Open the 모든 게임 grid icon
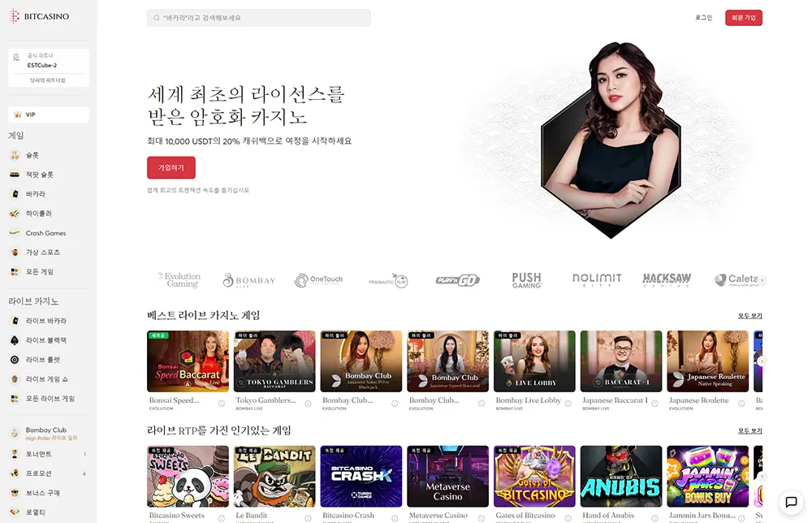812x523 pixels. 15,271
